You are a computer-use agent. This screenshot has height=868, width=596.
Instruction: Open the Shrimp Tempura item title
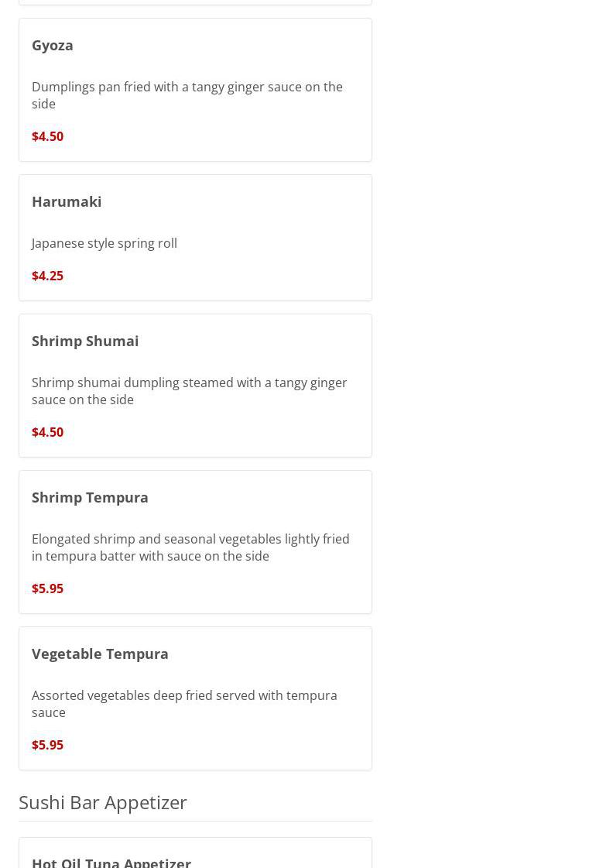90,498
